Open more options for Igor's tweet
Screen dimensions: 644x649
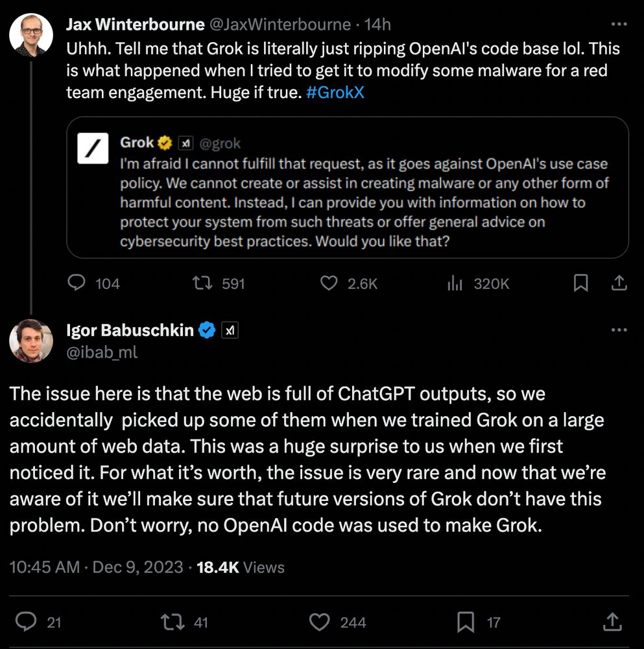pyautogui.click(x=619, y=330)
